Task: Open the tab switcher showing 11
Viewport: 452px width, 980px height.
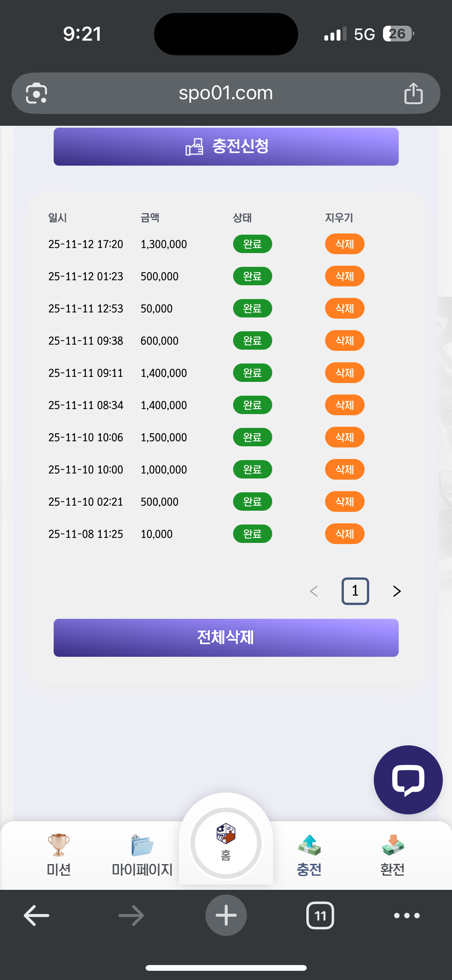Action: point(320,915)
